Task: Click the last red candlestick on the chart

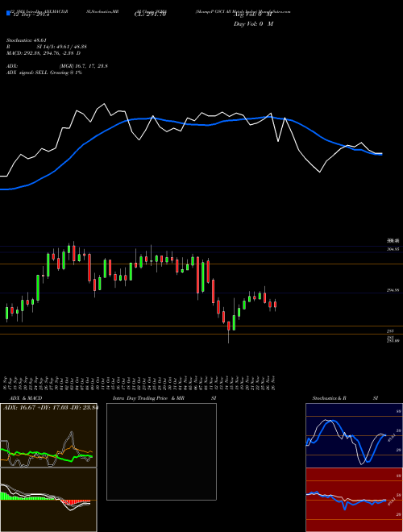Action: pos(275,305)
